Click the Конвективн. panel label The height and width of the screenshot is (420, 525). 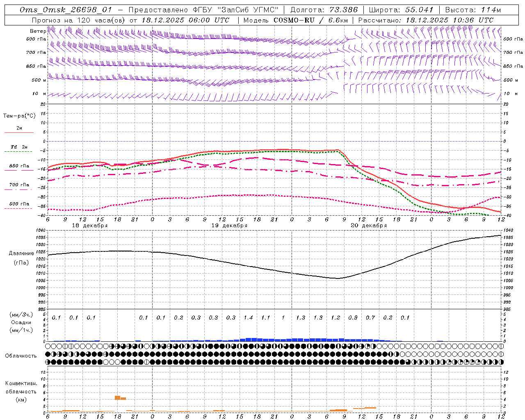point(21,383)
